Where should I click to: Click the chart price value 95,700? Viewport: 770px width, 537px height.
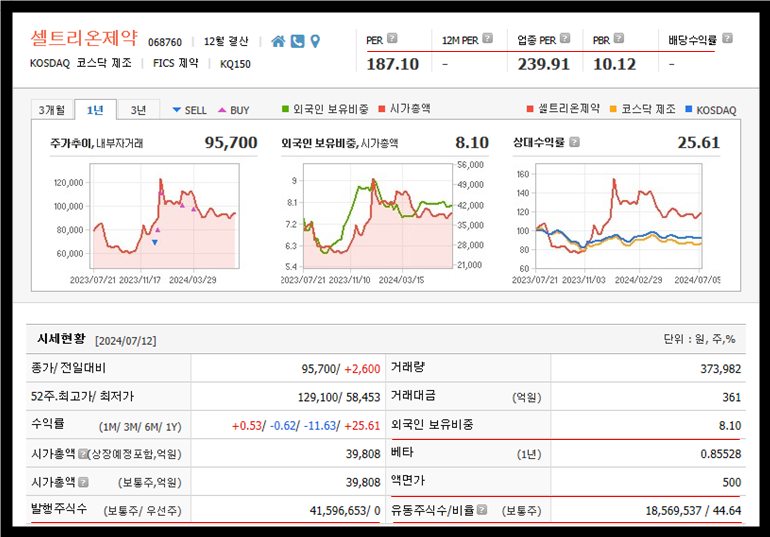231,142
